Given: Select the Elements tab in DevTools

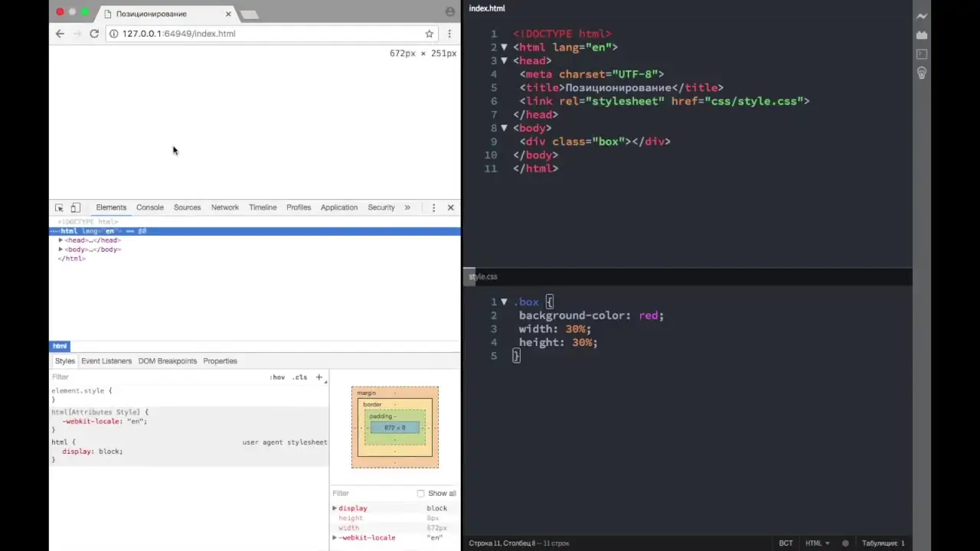Looking at the screenshot, I should tap(111, 207).
